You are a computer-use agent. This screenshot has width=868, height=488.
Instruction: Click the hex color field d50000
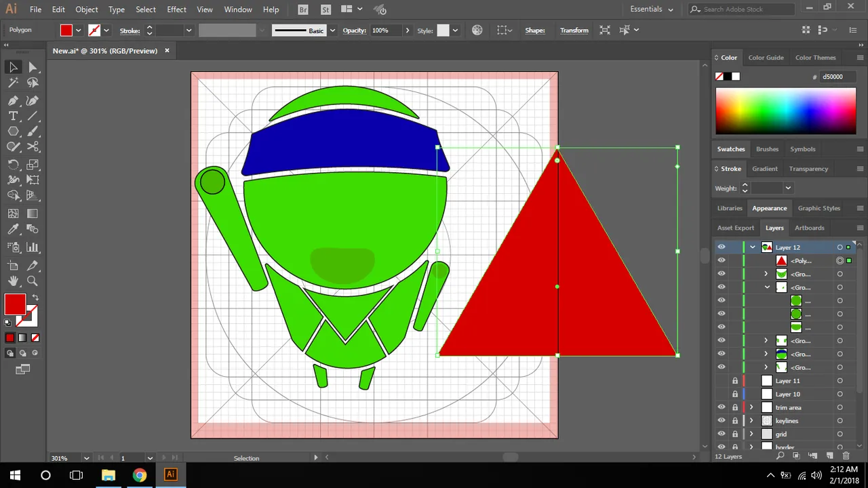coord(837,77)
